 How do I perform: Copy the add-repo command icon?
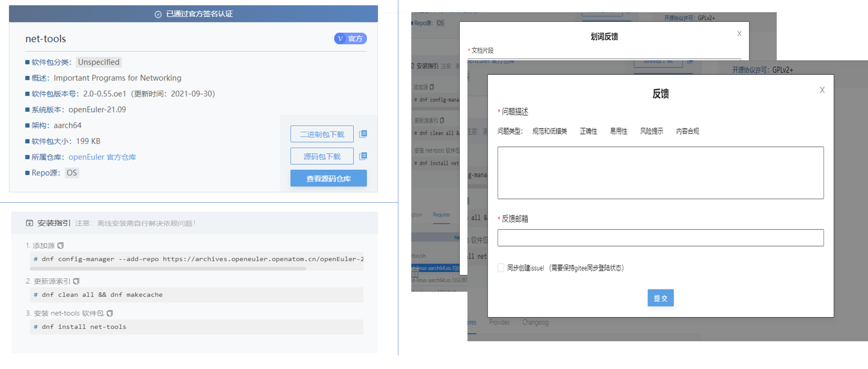[x=61, y=246]
